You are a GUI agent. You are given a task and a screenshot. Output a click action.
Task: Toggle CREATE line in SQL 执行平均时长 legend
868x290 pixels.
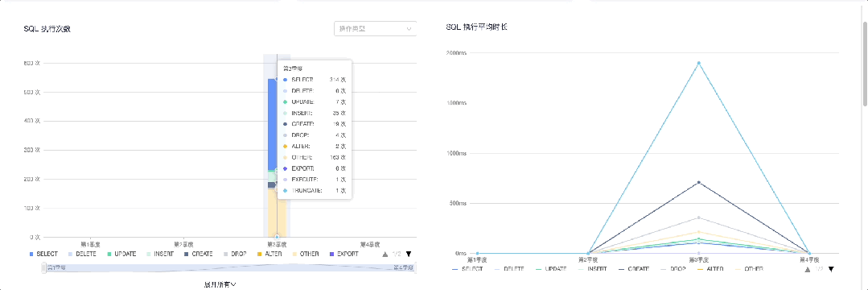point(634,269)
